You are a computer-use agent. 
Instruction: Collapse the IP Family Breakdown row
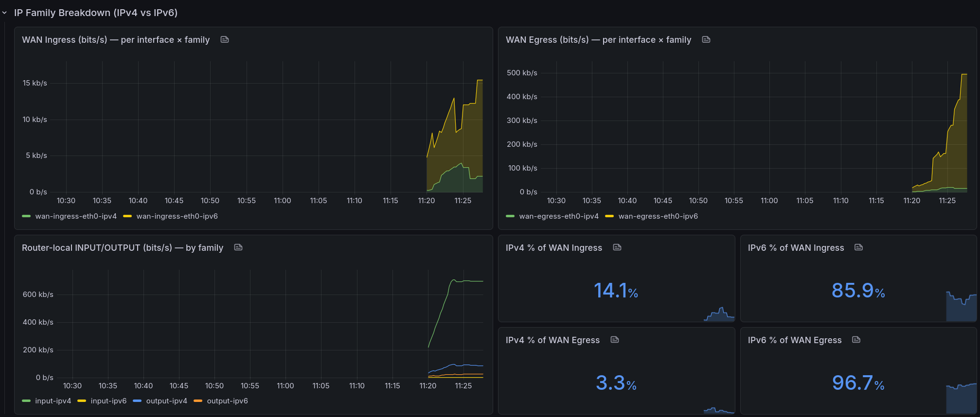coord(5,13)
